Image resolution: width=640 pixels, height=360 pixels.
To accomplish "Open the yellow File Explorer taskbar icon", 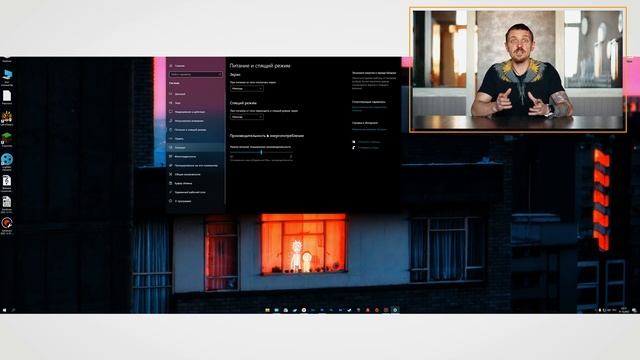I will (x=267, y=310).
